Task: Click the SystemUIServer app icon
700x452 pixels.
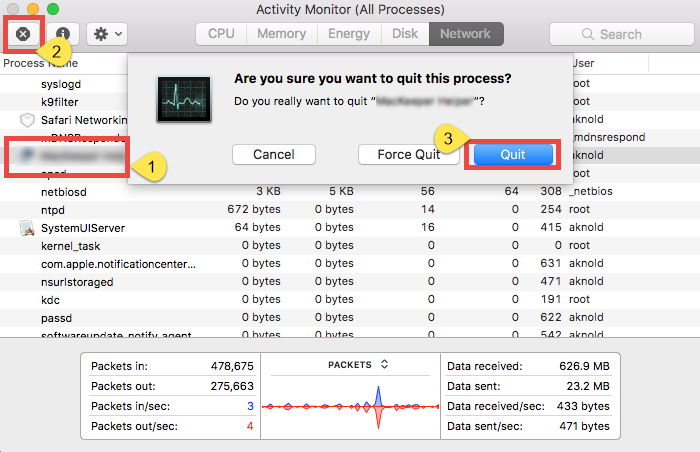Action: 27,228
